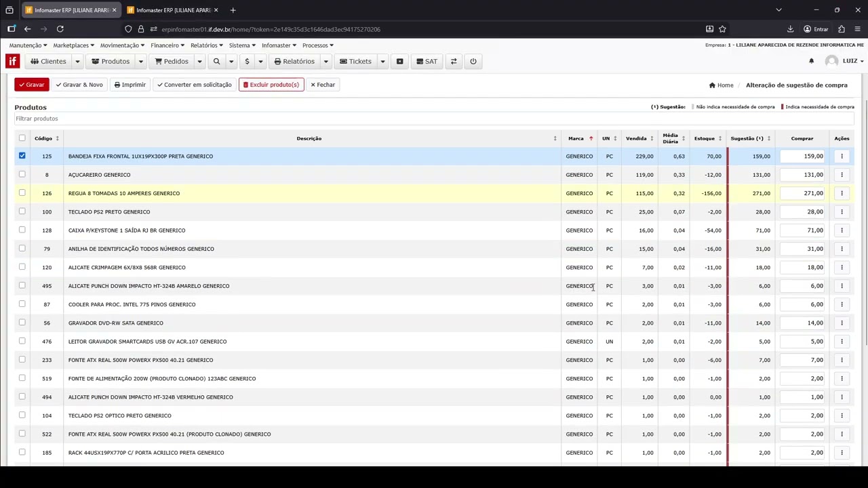The width and height of the screenshot is (868, 488).
Task: Click the swap arrows toolbar icon
Action: pyautogui.click(x=454, y=62)
